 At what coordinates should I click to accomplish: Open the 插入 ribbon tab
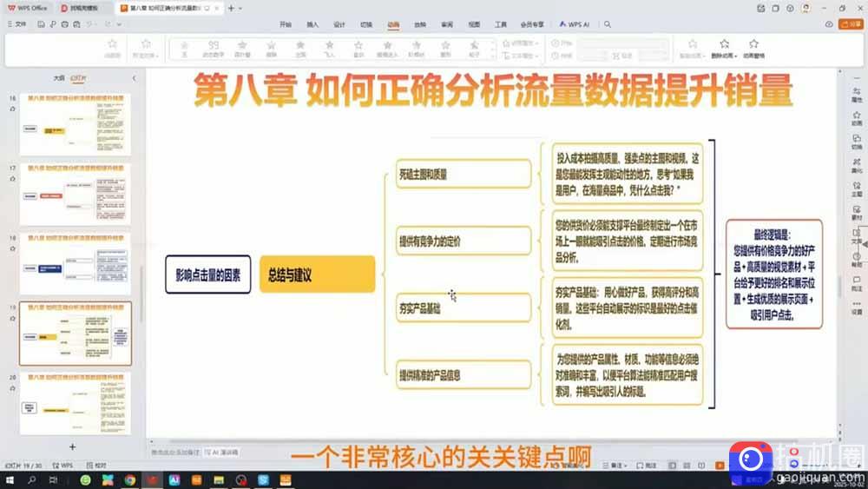point(312,24)
